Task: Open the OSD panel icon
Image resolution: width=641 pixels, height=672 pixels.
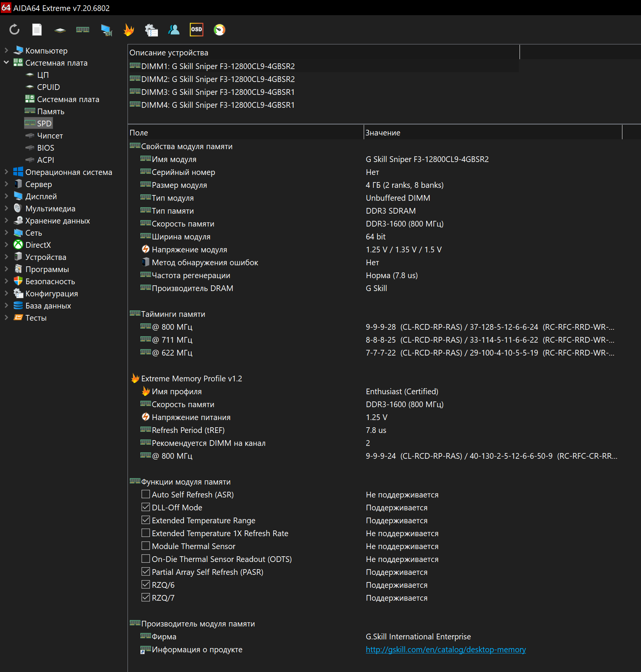Action: tap(197, 30)
